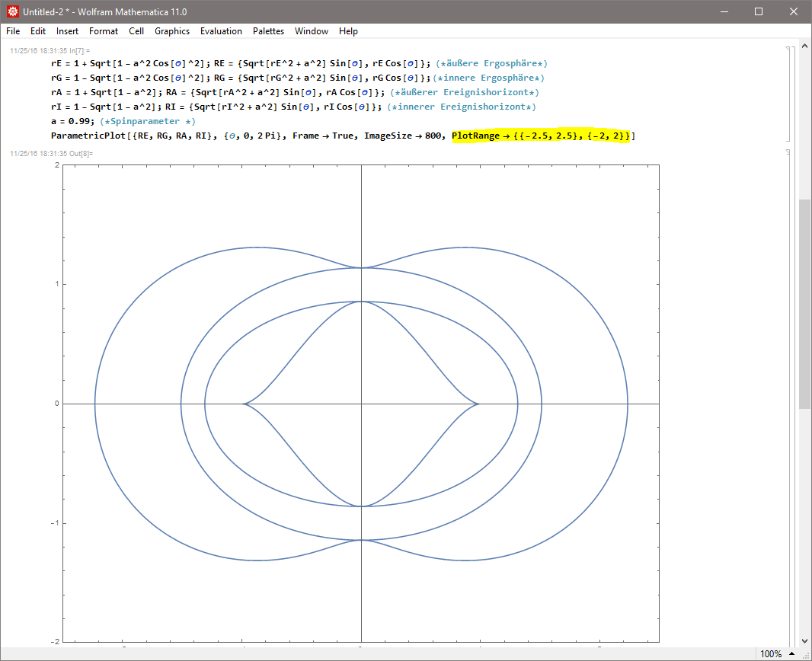Open the File menu
Viewport: 812px width, 661px height.
pos(13,31)
